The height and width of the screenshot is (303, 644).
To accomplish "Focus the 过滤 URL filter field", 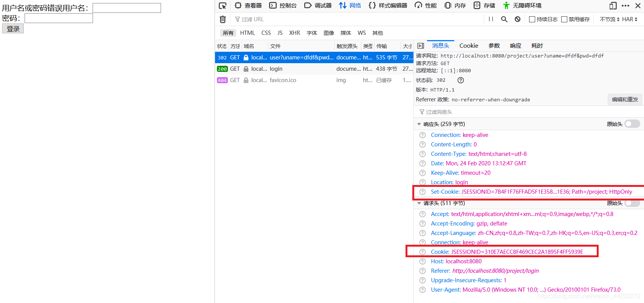I will [x=355, y=19].
